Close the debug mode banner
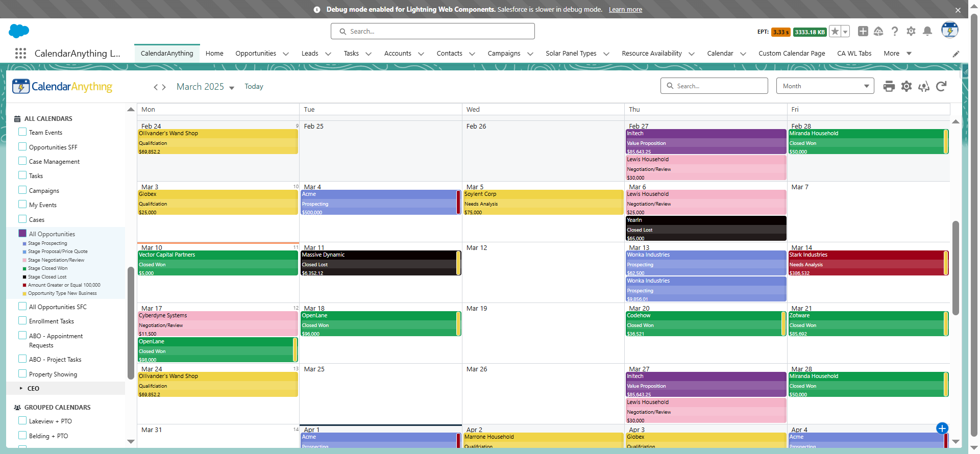The image size is (980, 454). (x=958, y=10)
